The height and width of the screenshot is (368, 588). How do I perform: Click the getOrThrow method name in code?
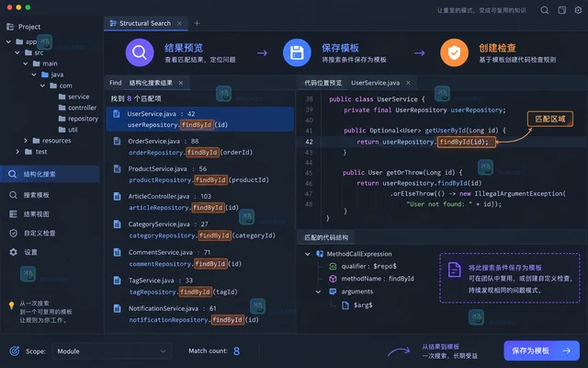coord(404,173)
